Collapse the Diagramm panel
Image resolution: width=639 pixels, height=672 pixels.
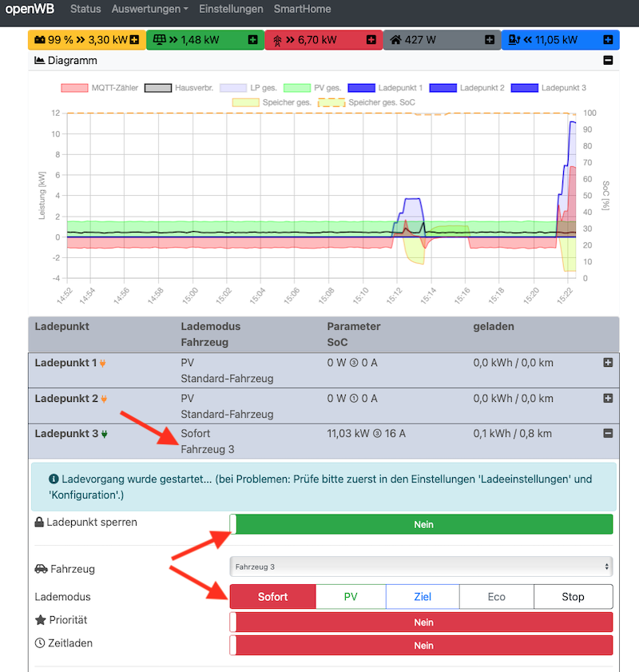(x=608, y=61)
